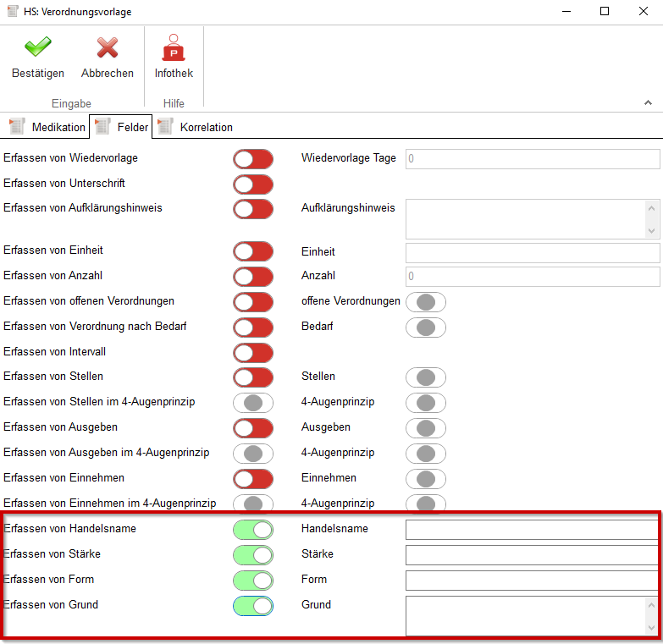Click into the Aufklärungshinweis text area

(x=525, y=219)
